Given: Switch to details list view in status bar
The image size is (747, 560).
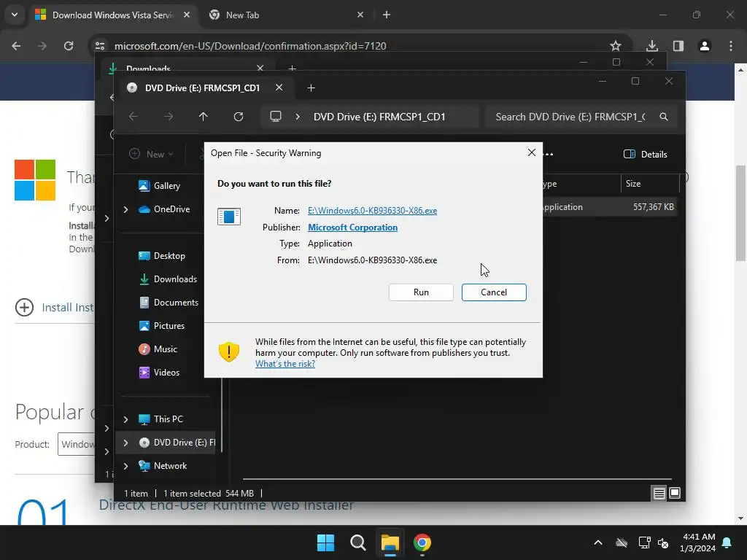Looking at the screenshot, I should point(659,494).
